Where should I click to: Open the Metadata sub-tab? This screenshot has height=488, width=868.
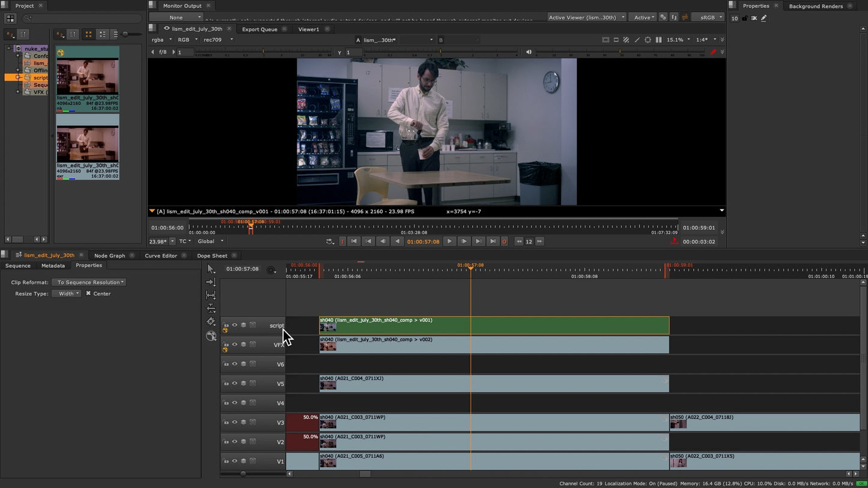[53, 265]
